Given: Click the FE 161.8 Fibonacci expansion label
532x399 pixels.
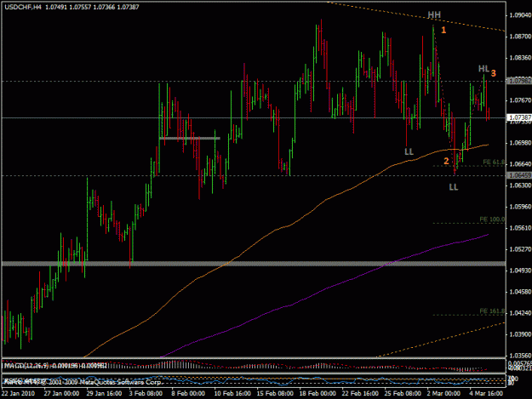Looking at the screenshot, I should click(492, 311).
